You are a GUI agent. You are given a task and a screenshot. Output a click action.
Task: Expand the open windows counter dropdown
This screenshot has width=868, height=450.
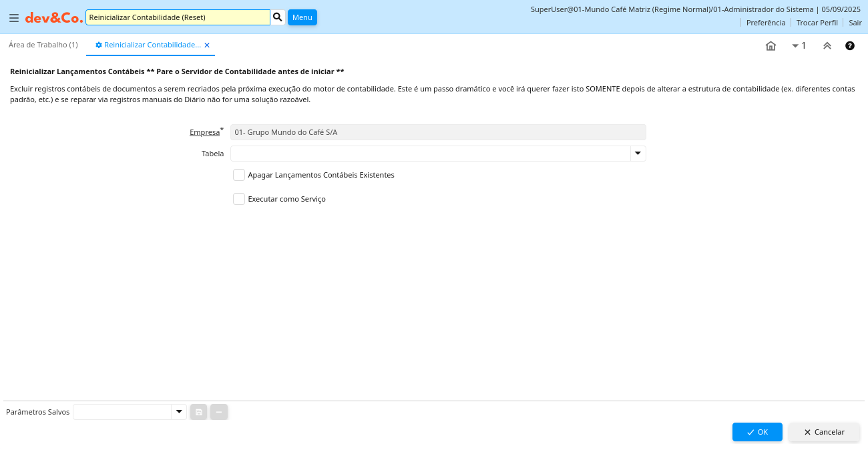click(x=799, y=46)
